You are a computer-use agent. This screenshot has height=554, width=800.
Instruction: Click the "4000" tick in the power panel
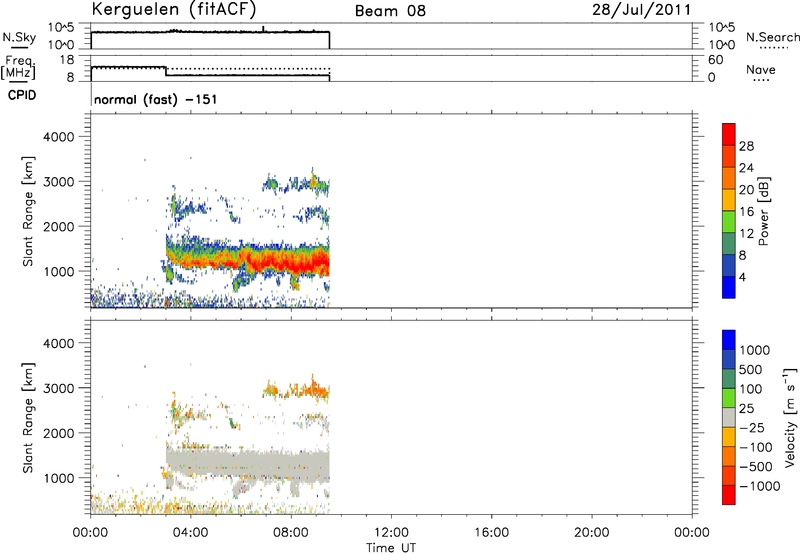tap(58, 137)
